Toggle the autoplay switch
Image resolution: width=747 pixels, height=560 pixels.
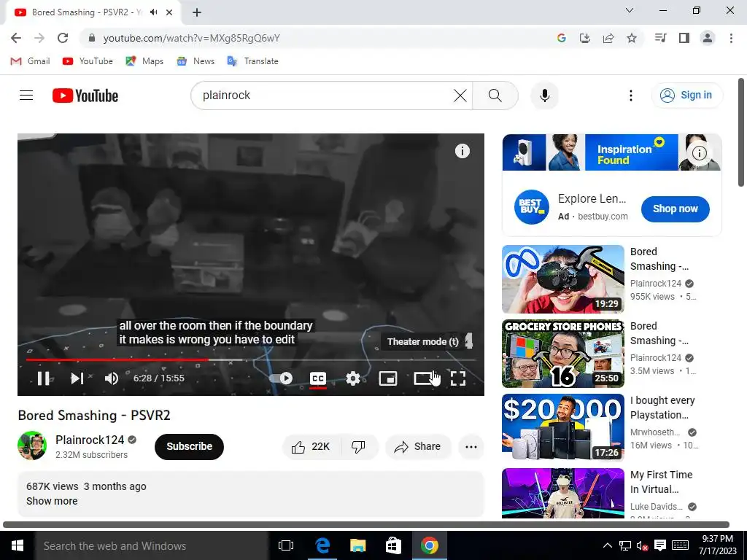tap(281, 378)
